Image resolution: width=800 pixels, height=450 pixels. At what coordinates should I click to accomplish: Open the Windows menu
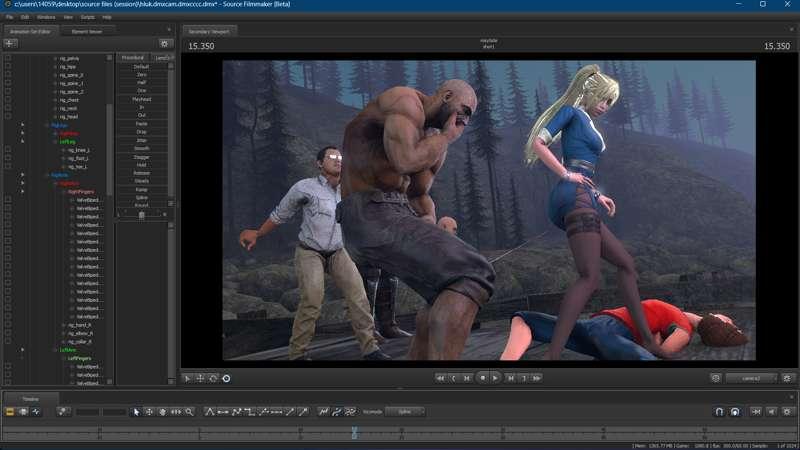(46, 17)
